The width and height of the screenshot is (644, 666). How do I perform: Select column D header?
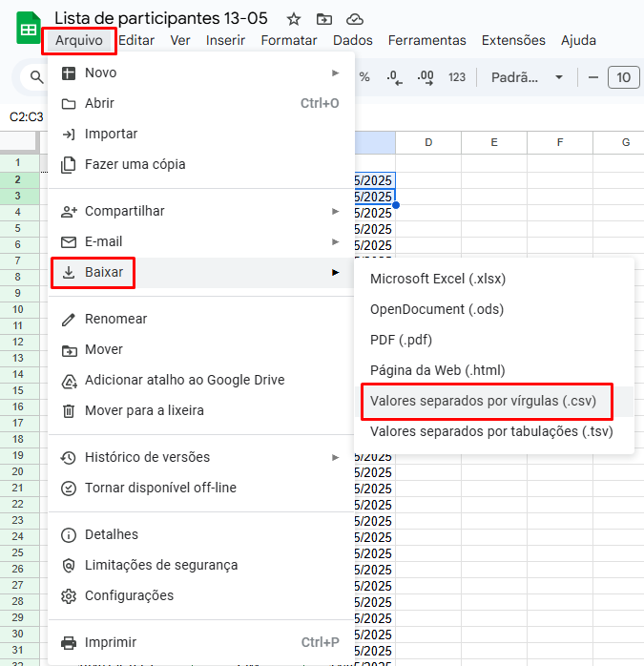click(428, 142)
